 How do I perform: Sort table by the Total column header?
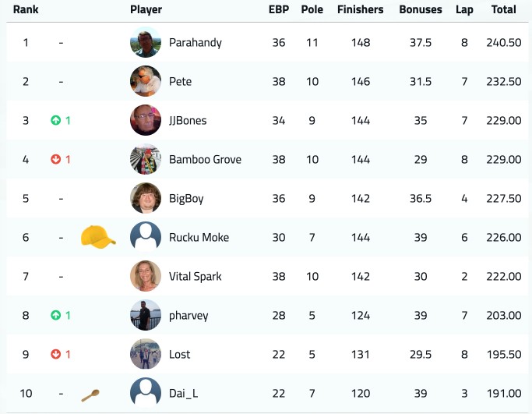coord(504,9)
